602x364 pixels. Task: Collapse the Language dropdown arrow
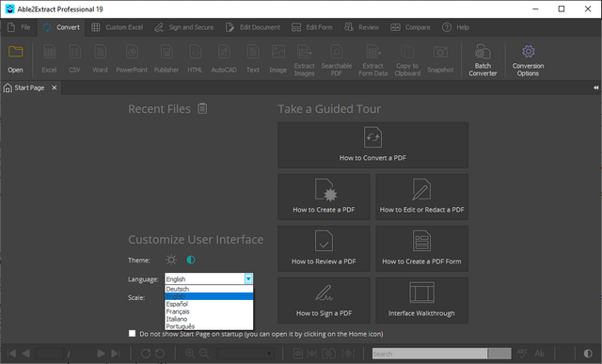[x=248, y=278]
